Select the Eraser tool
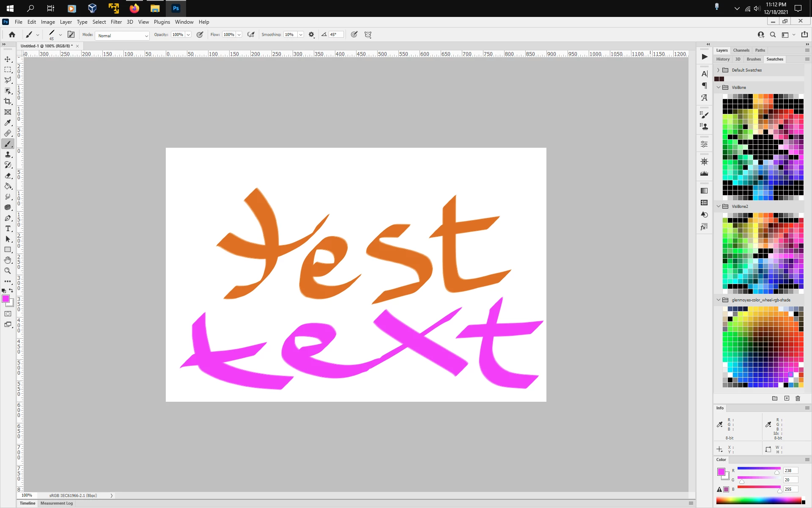Viewport: 812px width, 508px height. coord(8,176)
